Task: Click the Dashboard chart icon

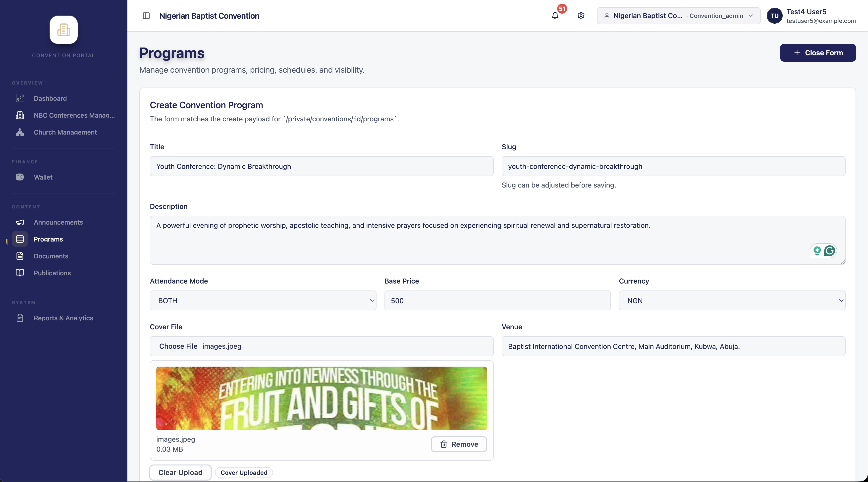Action: [x=20, y=98]
